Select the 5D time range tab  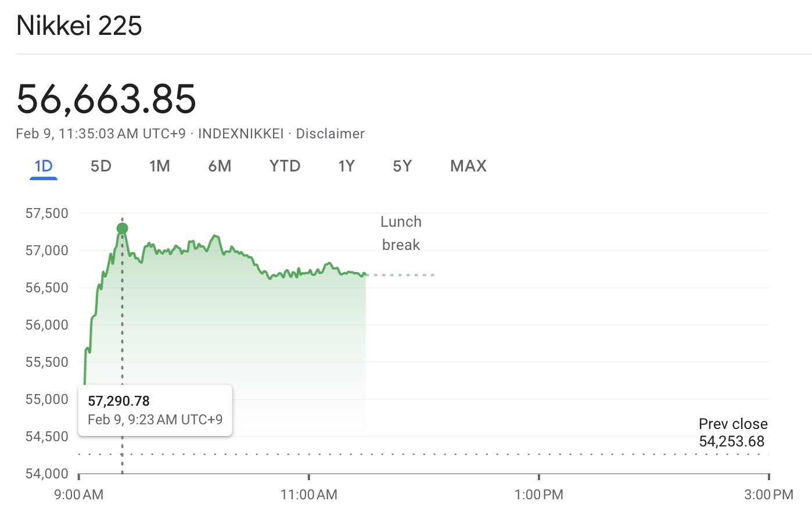[100, 166]
